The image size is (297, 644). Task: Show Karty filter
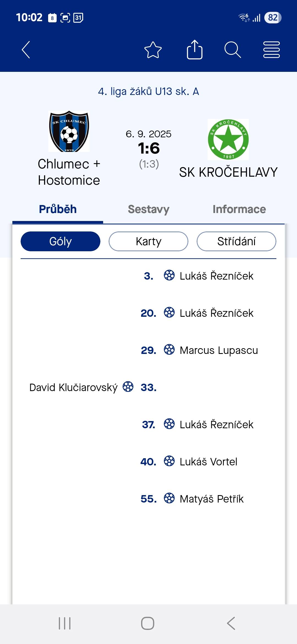tap(148, 241)
